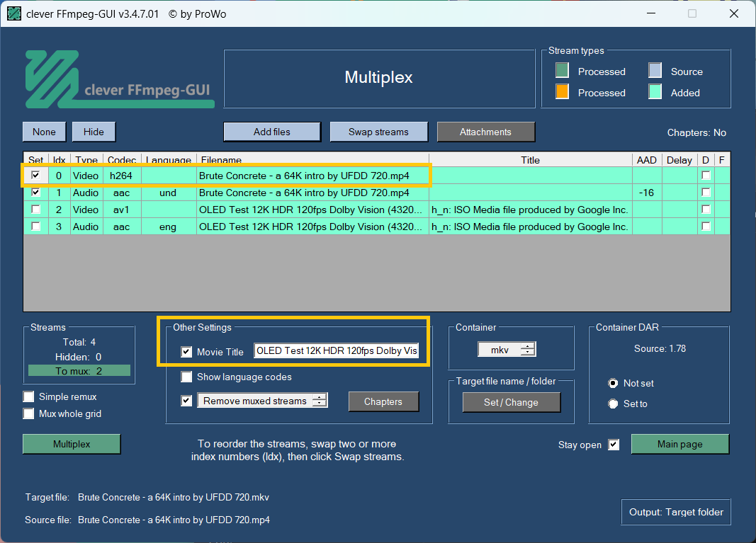The height and width of the screenshot is (543, 756).
Task: Click the Delay column header
Action: tap(679, 159)
